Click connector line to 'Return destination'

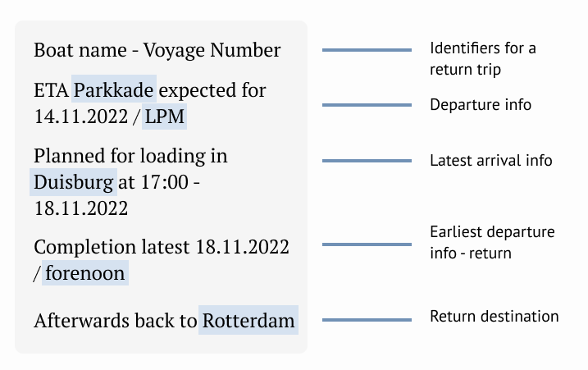[367, 320]
